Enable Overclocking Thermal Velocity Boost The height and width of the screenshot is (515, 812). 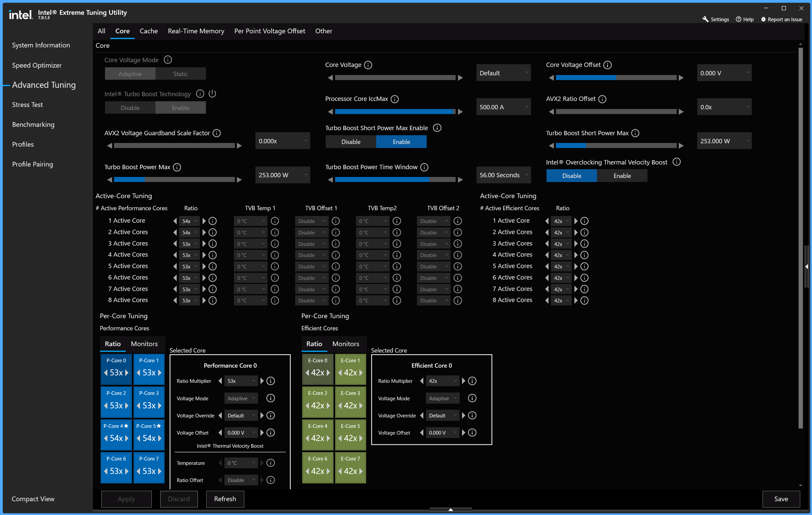(x=622, y=176)
